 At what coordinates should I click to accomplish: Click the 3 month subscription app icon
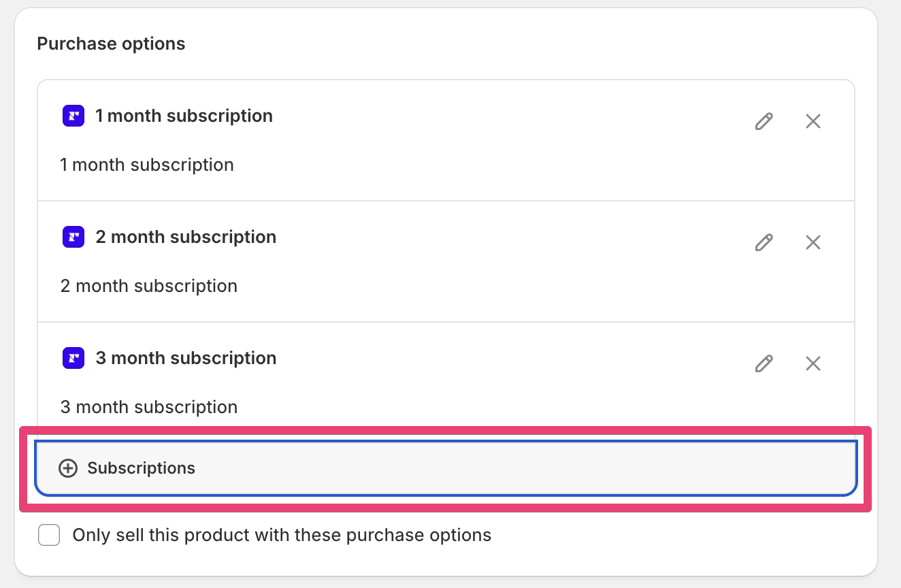[73, 358]
